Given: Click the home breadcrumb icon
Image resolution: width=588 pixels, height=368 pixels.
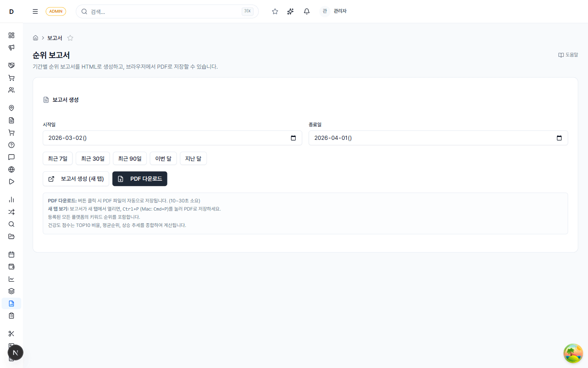Looking at the screenshot, I should pos(36,38).
